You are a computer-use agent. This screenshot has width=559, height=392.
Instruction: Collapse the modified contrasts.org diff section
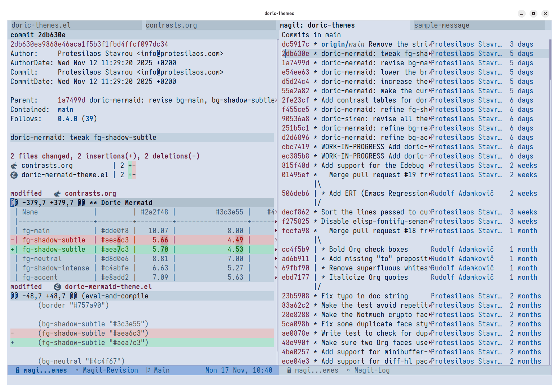pyautogui.click(x=26, y=194)
